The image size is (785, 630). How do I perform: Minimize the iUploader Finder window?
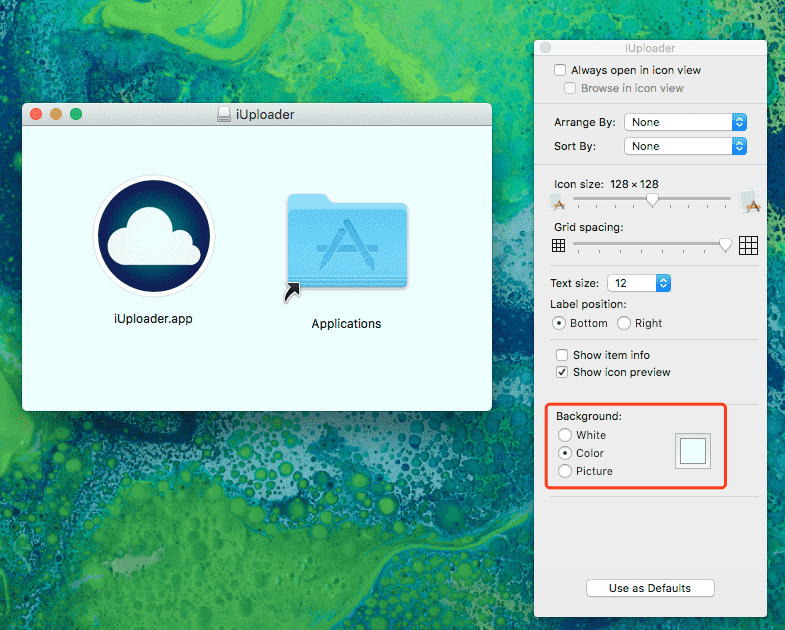pos(56,114)
